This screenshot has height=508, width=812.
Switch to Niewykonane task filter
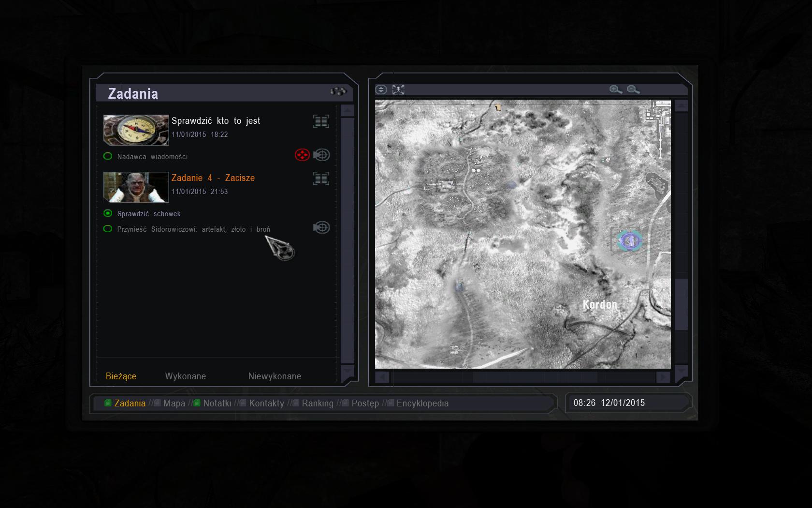pyautogui.click(x=275, y=376)
